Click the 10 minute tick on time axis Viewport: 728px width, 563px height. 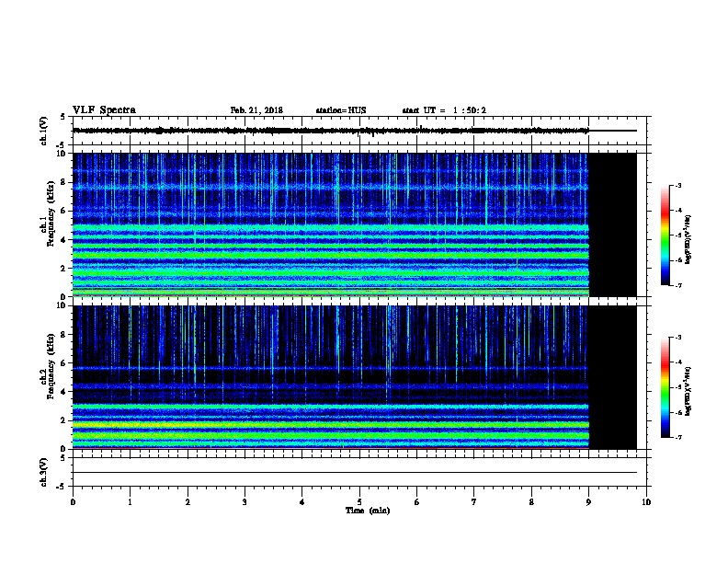[x=646, y=501]
